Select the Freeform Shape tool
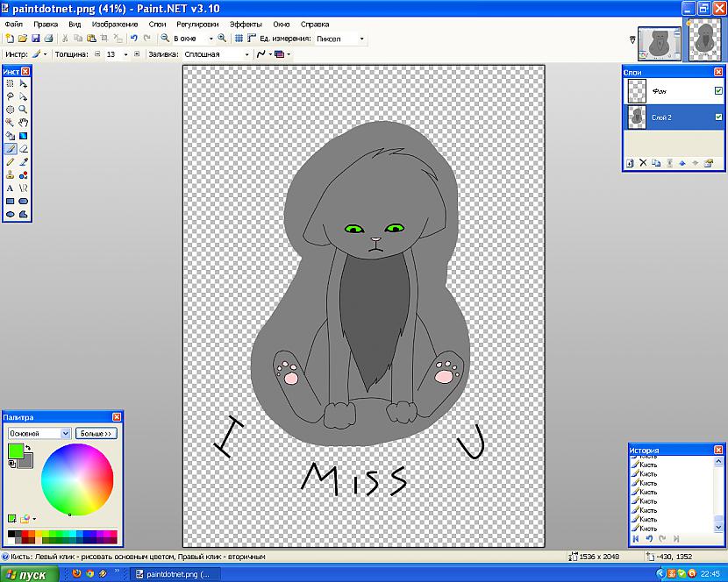 (x=23, y=214)
